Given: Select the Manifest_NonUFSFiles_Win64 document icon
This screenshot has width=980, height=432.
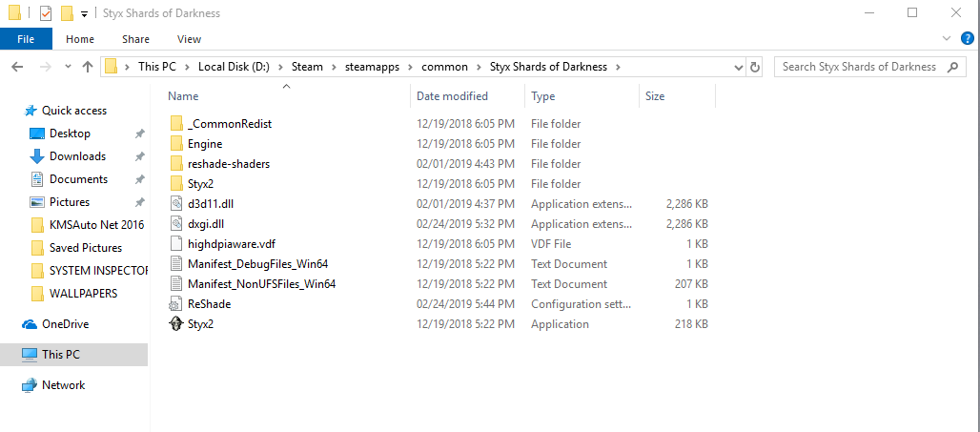Looking at the screenshot, I should pos(176,284).
